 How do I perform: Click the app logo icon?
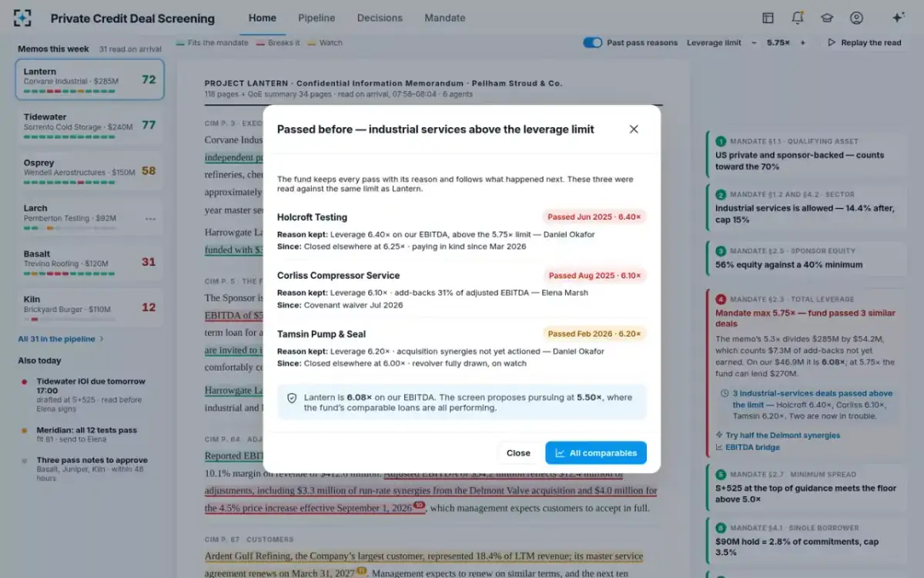point(23,18)
